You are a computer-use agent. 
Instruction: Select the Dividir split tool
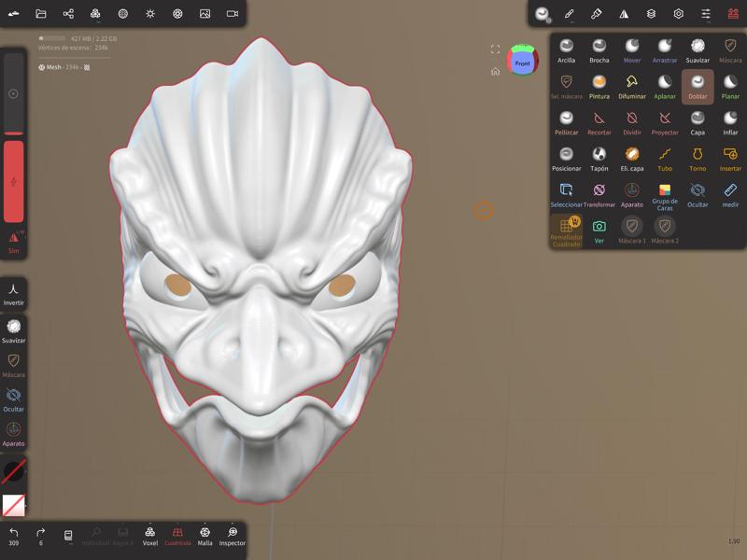632,123
